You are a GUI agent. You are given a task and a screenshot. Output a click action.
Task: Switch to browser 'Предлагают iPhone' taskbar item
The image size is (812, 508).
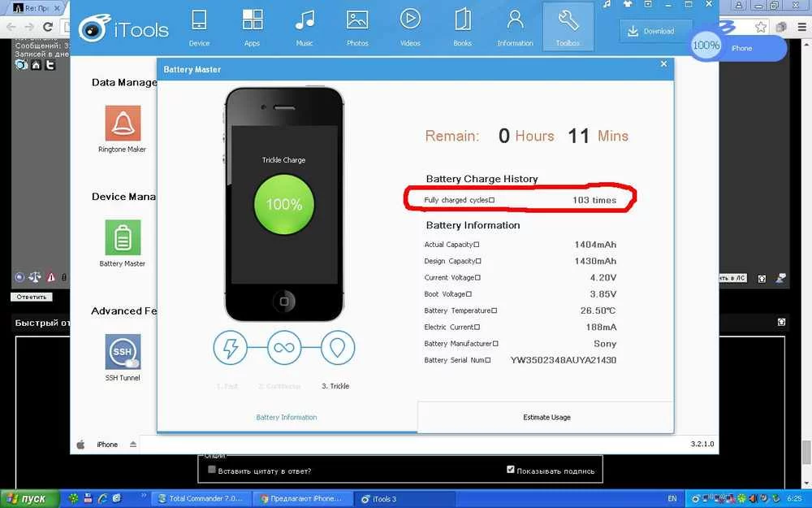click(302, 499)
